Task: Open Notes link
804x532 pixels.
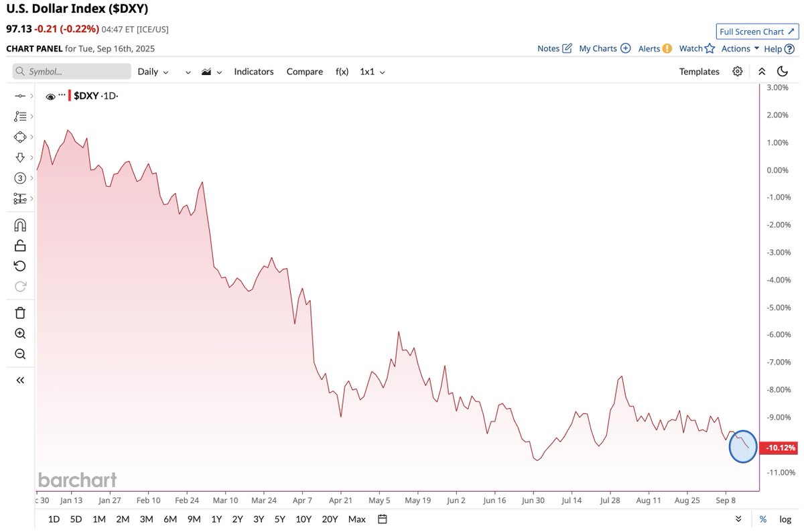Action: tap(548, 48)
